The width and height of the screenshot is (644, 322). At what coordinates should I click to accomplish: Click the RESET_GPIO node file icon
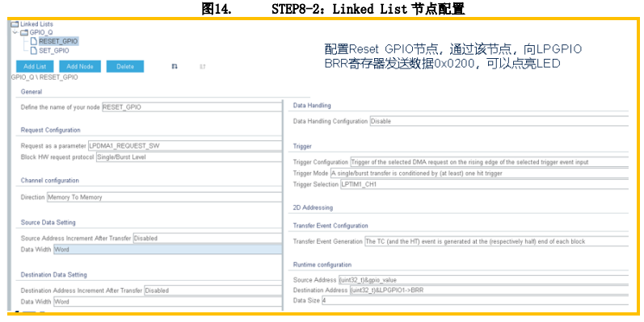[x=34, y=41]
